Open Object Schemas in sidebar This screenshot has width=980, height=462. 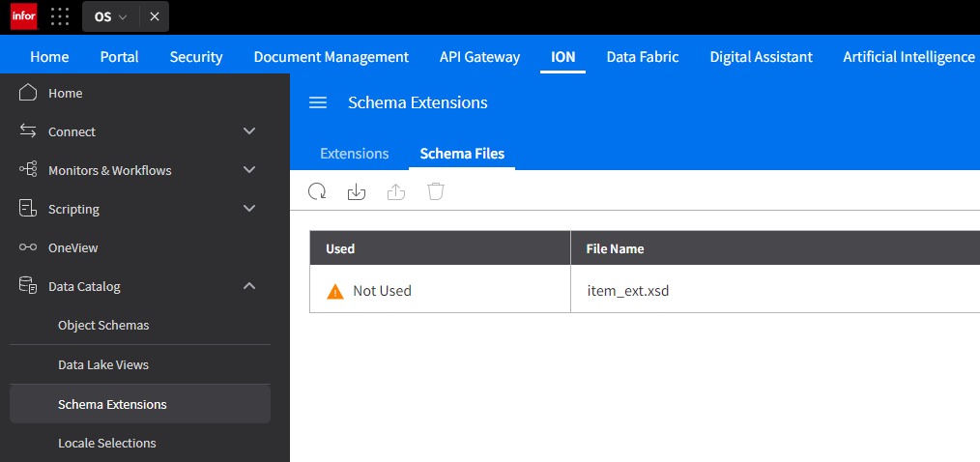click(103, 326)
